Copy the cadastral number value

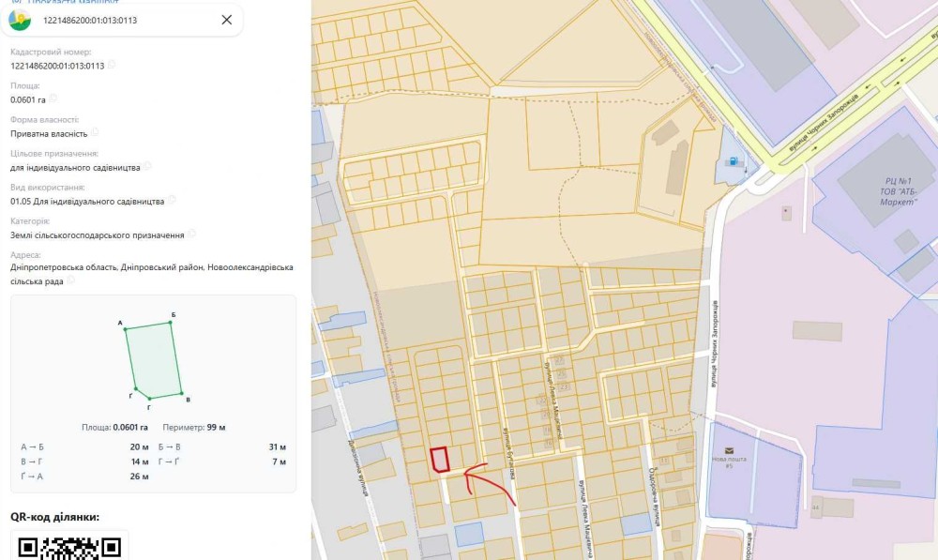(112, 65)
